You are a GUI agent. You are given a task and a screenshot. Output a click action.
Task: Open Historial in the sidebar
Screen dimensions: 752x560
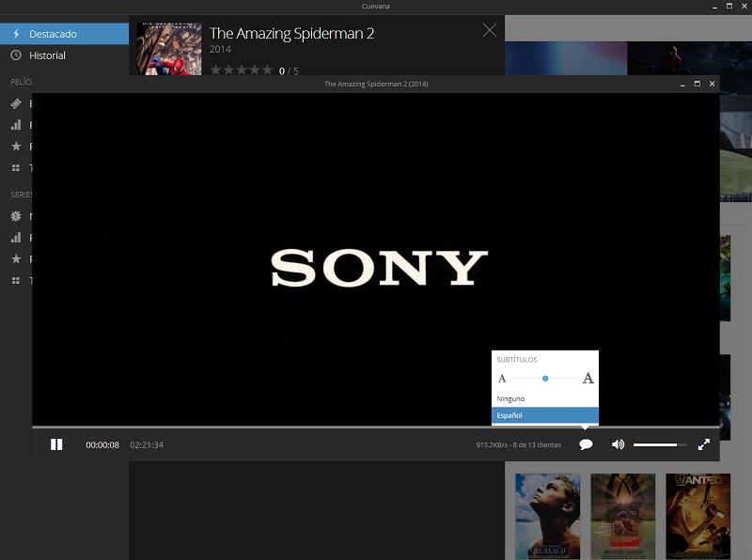tap(64, 55)
